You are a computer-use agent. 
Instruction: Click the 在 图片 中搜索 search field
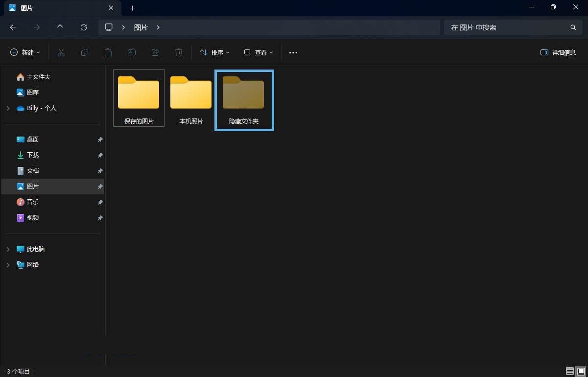[x=513, y=27]
